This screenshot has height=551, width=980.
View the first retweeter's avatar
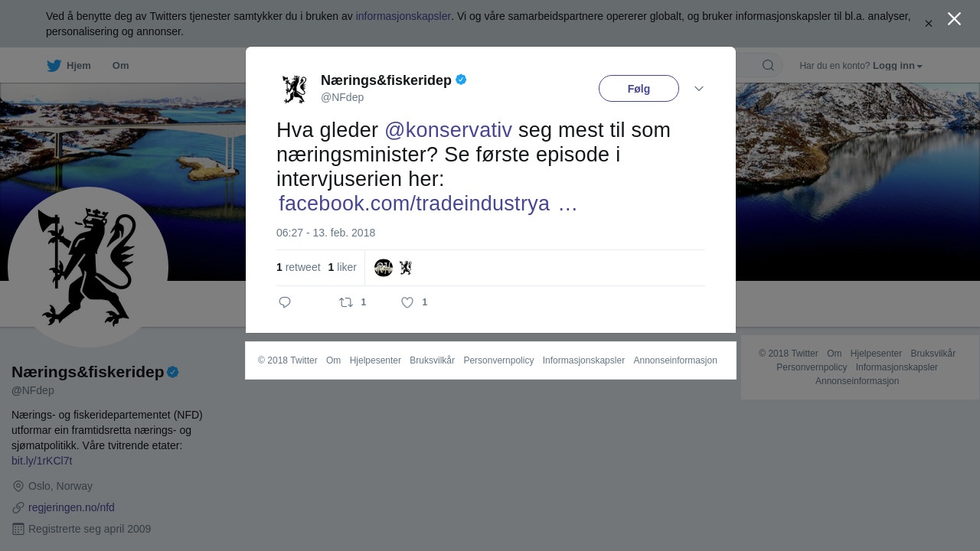point(384,268)
